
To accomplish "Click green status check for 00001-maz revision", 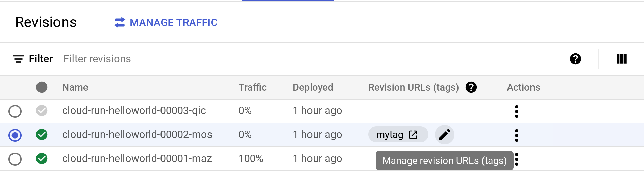I will tap(42, 159).
